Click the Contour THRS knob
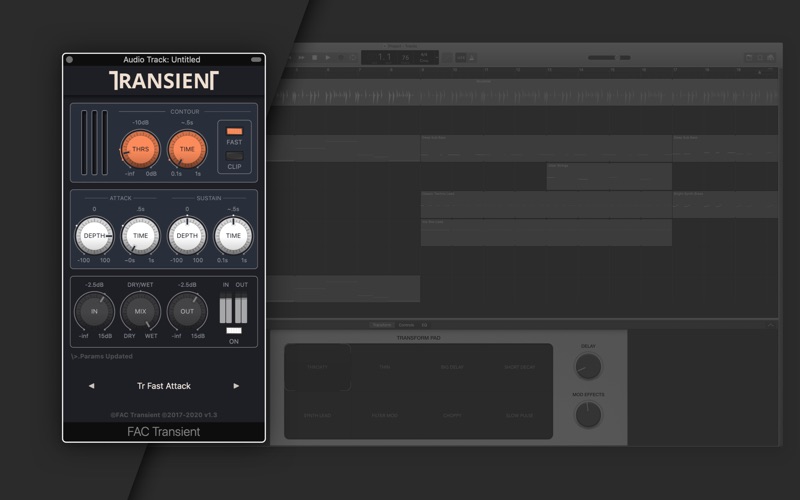800x500 pixels. point(140,149)
